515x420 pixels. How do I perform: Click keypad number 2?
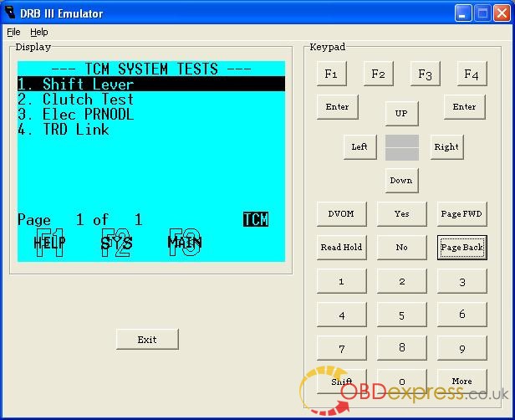click(x=401, y=281)
